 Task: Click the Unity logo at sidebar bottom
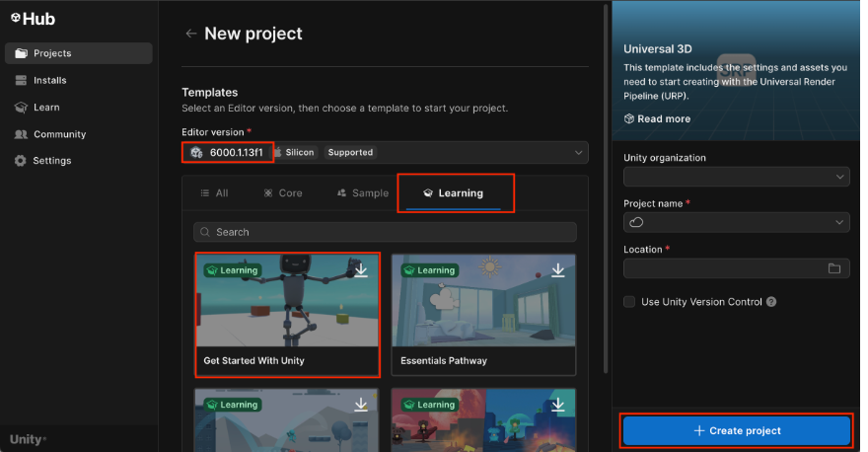28,440
